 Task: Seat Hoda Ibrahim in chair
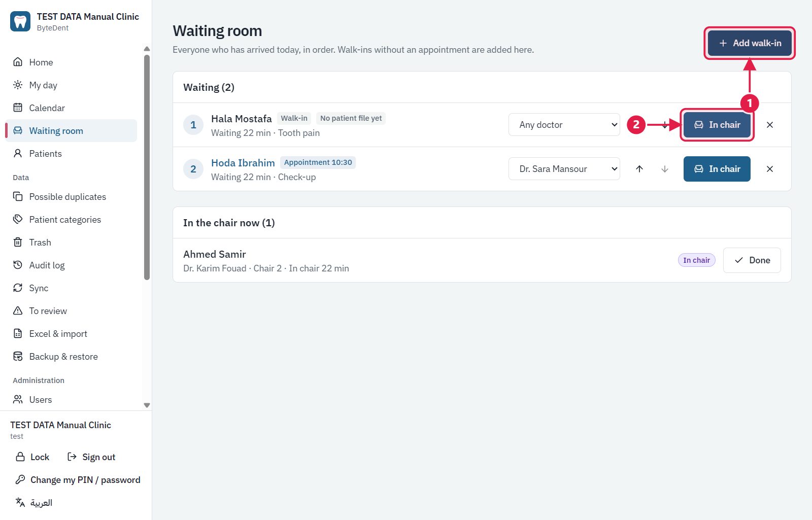[717, 169]
